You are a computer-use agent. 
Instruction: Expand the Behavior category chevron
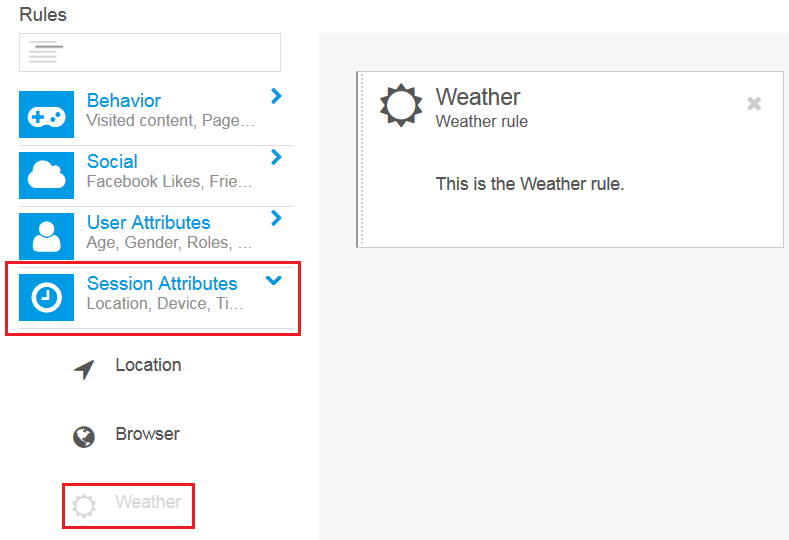coord(276,96)
